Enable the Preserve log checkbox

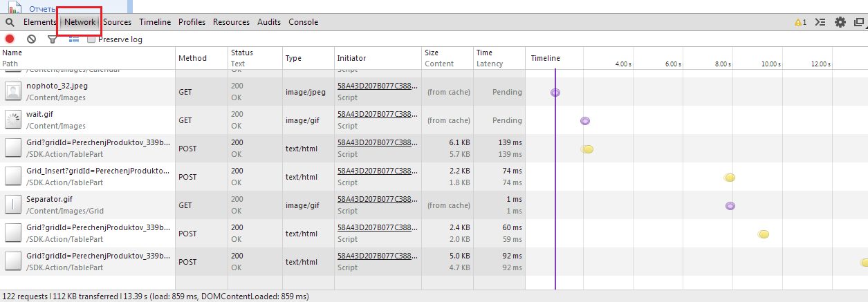[91, 39]
